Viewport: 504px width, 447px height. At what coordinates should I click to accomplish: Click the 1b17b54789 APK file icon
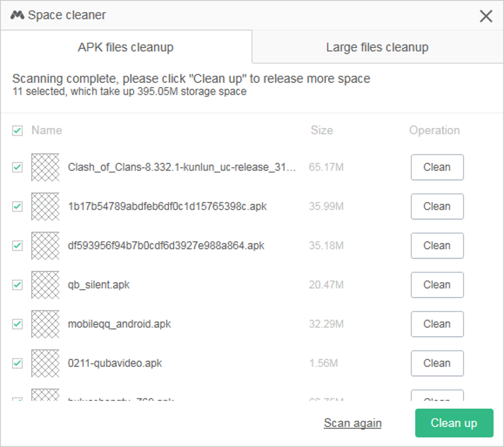[x=45, y=206]
